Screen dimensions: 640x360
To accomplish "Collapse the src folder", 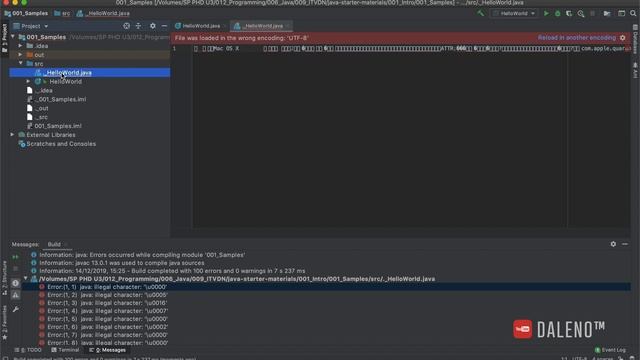I will pyautogui.click(x=20, y=63).
